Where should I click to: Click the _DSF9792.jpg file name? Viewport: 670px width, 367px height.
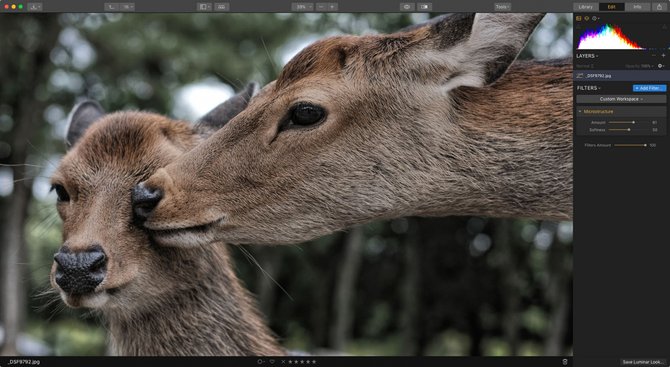(24, 362)
